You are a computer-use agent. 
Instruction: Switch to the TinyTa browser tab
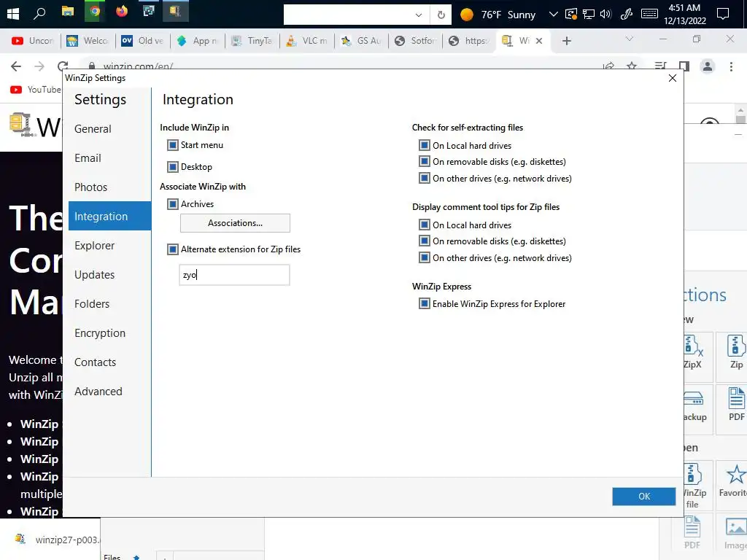tap(252, 41)
